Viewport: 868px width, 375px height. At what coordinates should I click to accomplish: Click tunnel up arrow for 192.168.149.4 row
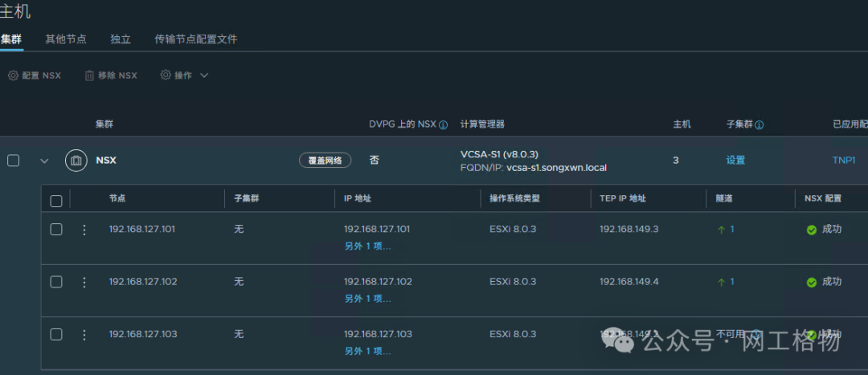coord(721,282)
